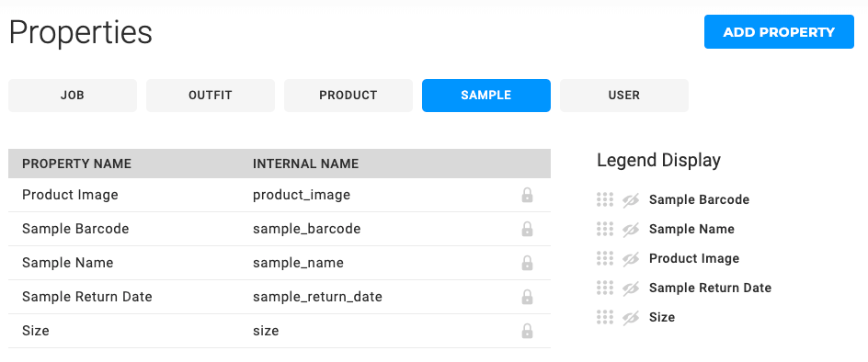Click the lock icon for Sample Name row
The height and width of the screenshot is (362, 868).
pos(527,263)
